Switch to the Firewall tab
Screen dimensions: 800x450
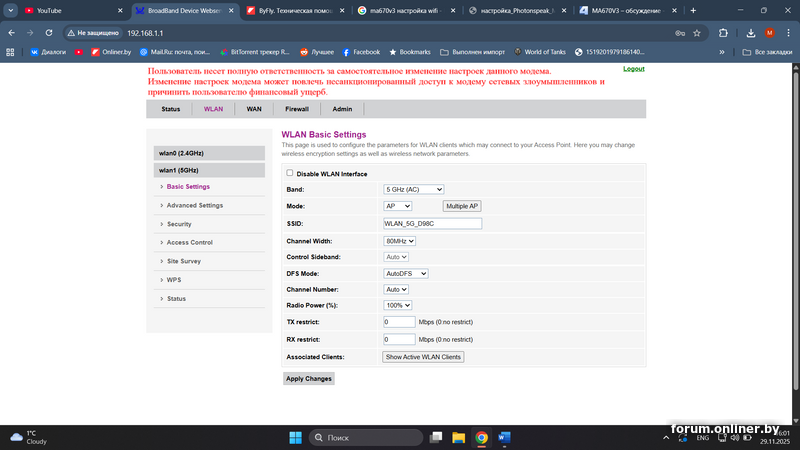click(x=297, y=109)
